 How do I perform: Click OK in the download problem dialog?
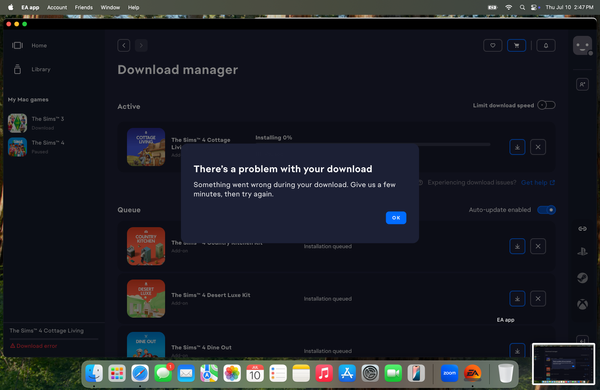(x=396, y=218)
